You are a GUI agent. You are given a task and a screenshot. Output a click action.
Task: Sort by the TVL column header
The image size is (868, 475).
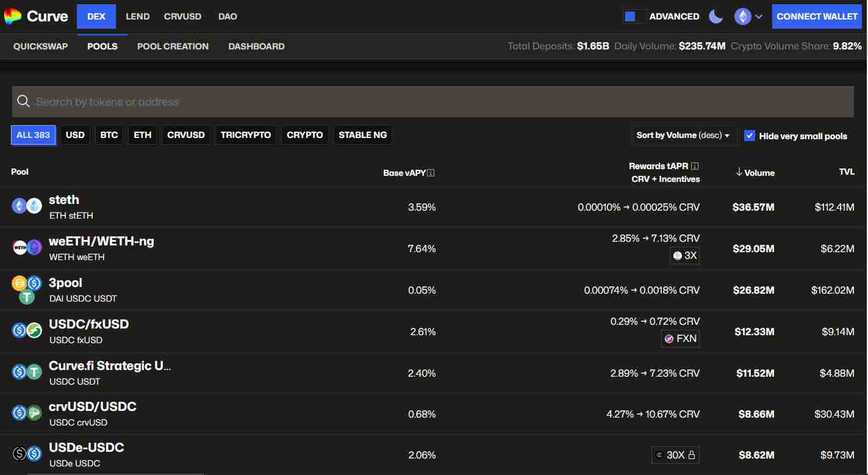[x=847, y=172]
